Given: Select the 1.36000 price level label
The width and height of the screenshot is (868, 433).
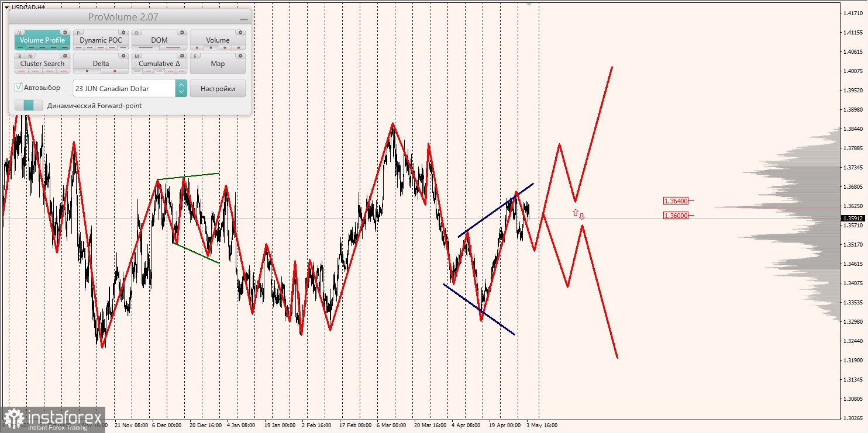Looking at the screenshot, I should click(x=674, y=215).
